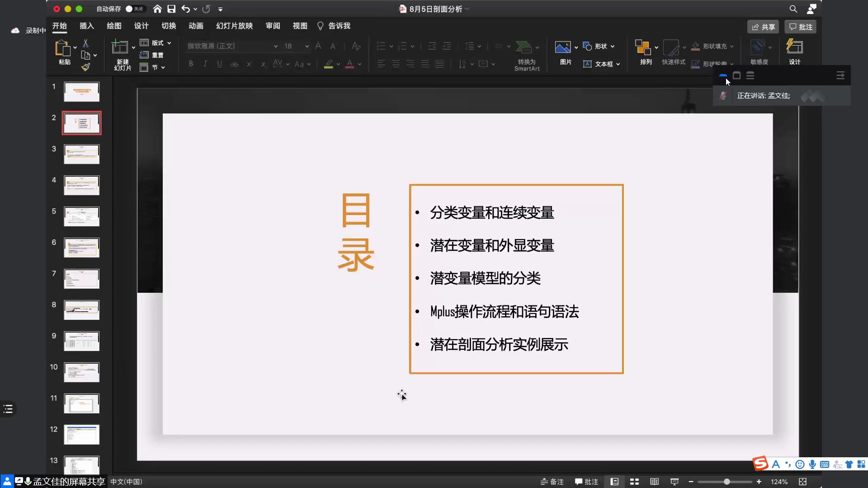This screenshot has height=488, width=868.
Task: Toggle normal view in status bar
Action: coord(614,482)
